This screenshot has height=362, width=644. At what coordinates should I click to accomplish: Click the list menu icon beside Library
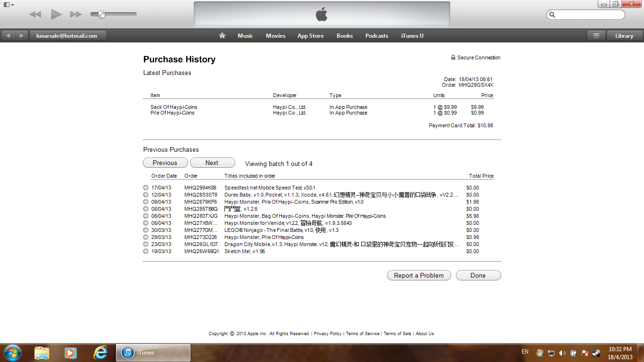tap(596, 36)
